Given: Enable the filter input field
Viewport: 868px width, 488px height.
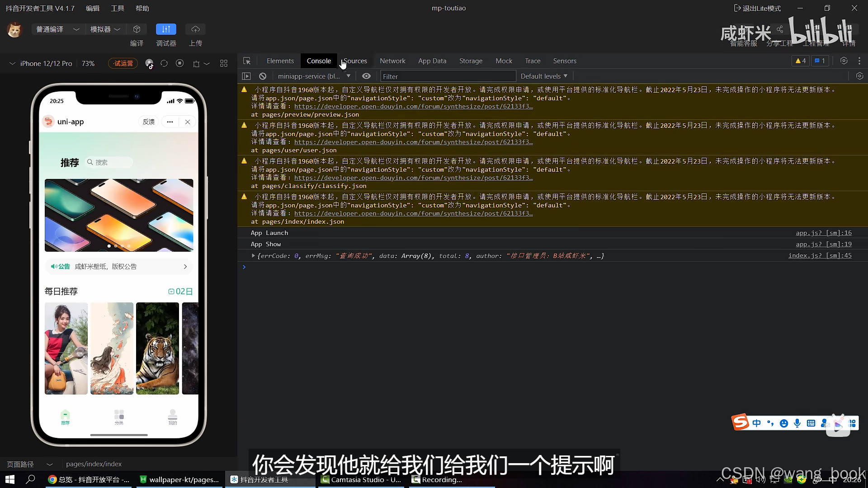Looking at the screenshot, I should (x=447, y=75).
